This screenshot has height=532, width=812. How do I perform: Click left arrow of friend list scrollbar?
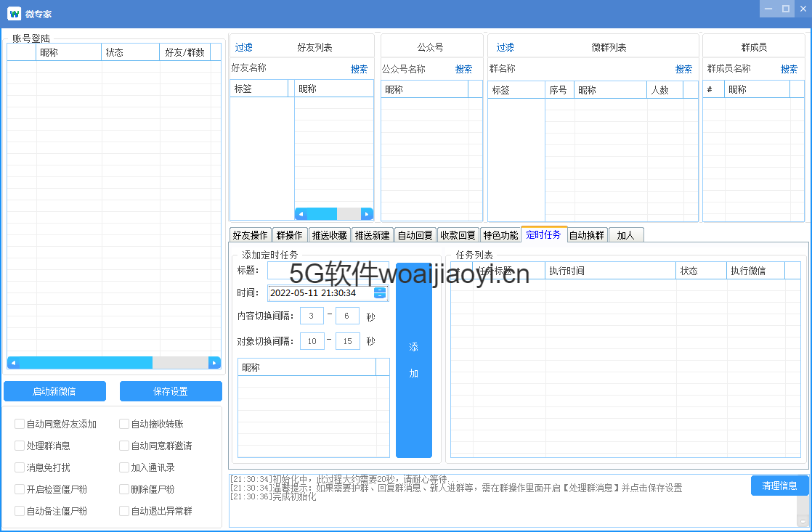click(x=301, y=213)
